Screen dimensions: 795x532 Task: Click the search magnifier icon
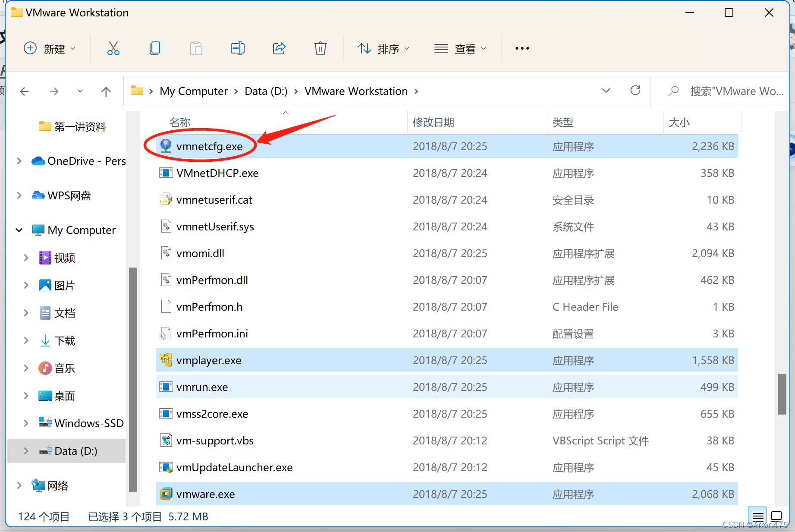(673, 91)
